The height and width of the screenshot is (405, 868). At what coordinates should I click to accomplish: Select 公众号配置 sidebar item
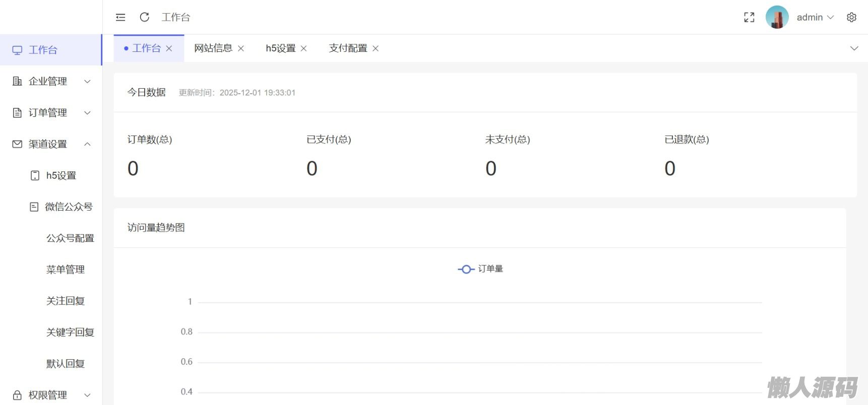click(70, 238)
